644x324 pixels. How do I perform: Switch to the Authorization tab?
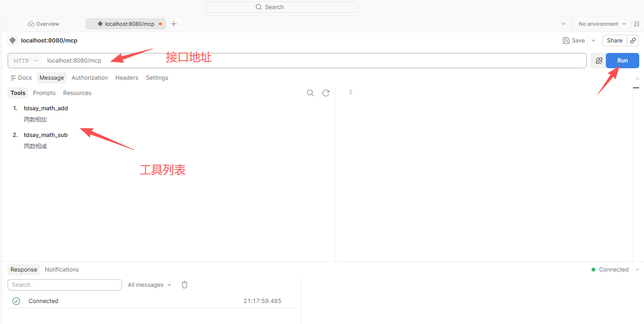90,78
